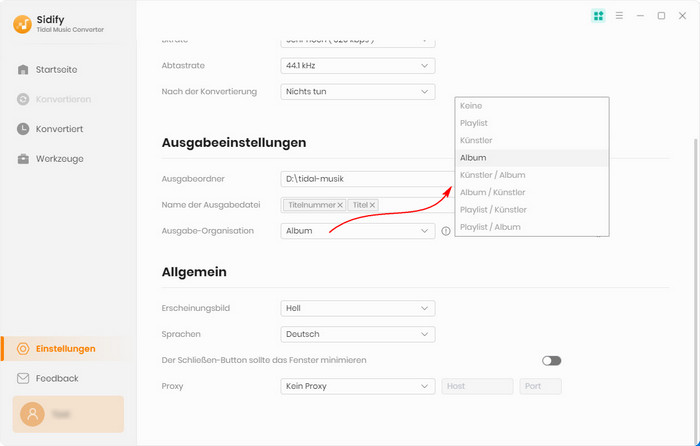Open the Nach der Konvertierung dropdown
700x446 pixels.
(x=358, y=92)
